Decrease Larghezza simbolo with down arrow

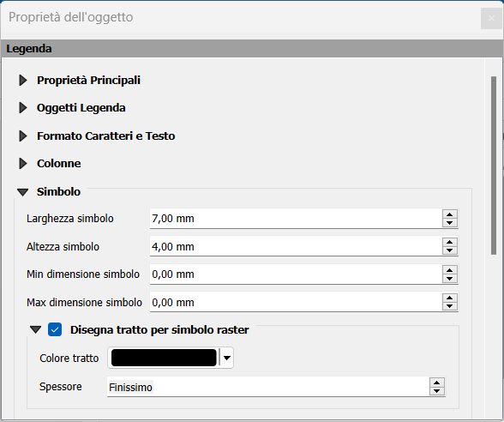coord(450,223)
